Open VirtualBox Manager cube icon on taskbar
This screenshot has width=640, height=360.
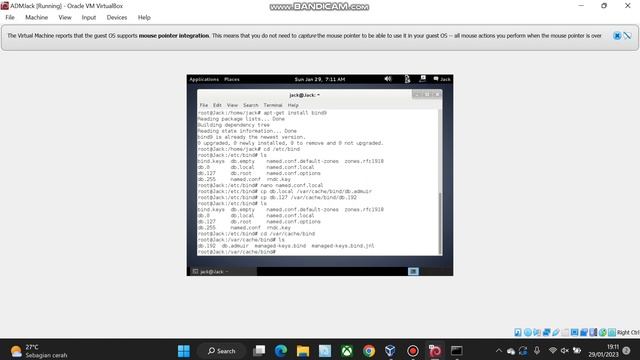390,351
